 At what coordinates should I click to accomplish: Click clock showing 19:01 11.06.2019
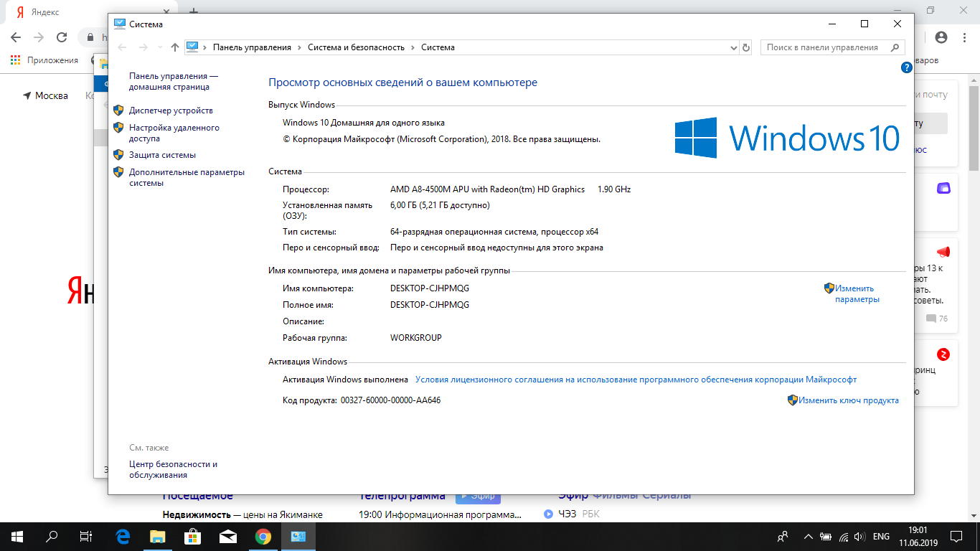pos(918,536)
